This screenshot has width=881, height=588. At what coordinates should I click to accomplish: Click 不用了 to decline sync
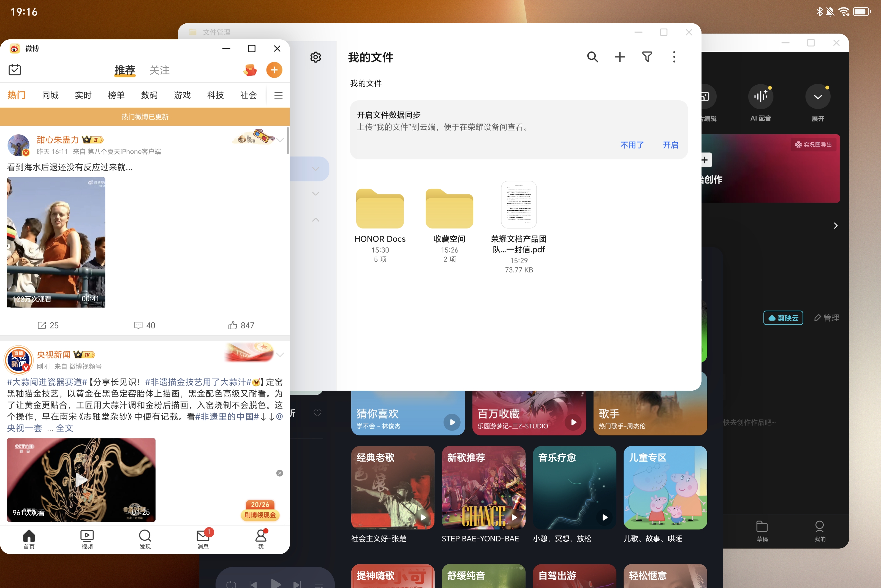pos(632,145)
